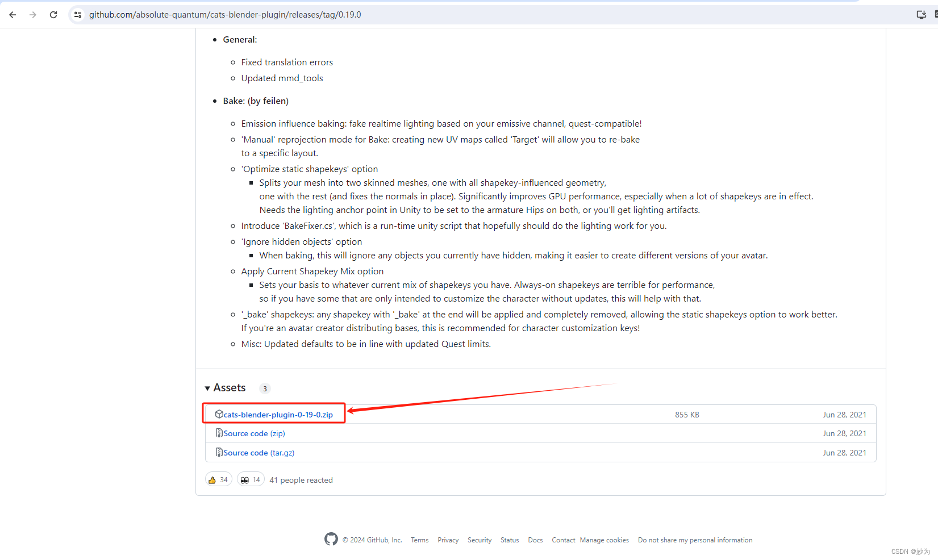The height and width of the screenshot is (560, 938).
Task: Open Privacy link in footer
Action: point(448,540)
